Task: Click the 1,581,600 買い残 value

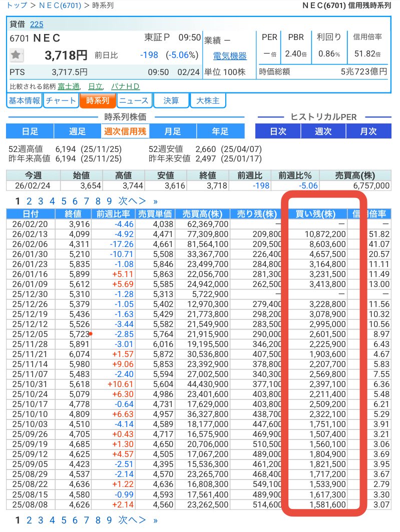Action: point(327,505)
